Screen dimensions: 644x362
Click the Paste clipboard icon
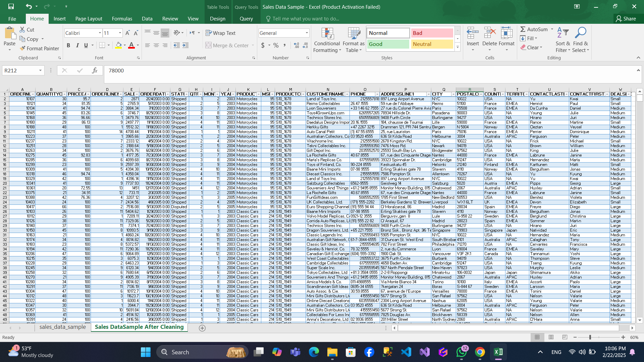click(x=9, y=34)
